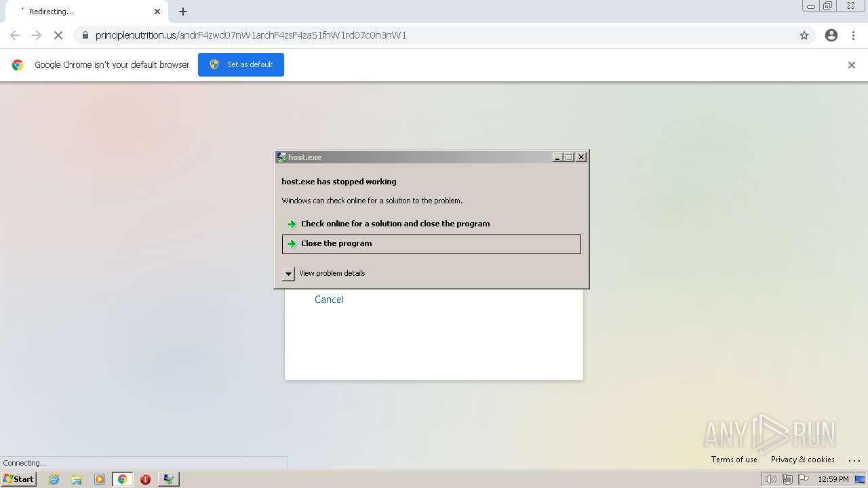Open the network tray icon

point(787,479)
